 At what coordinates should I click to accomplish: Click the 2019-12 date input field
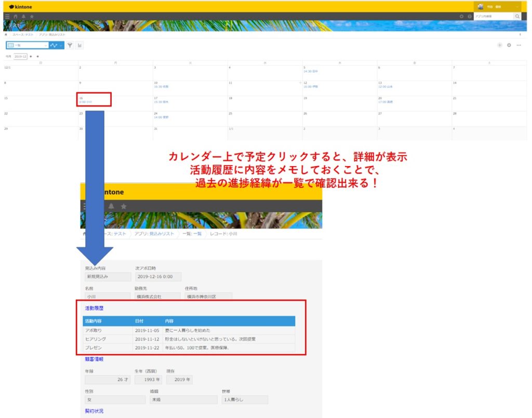point(21,57)
